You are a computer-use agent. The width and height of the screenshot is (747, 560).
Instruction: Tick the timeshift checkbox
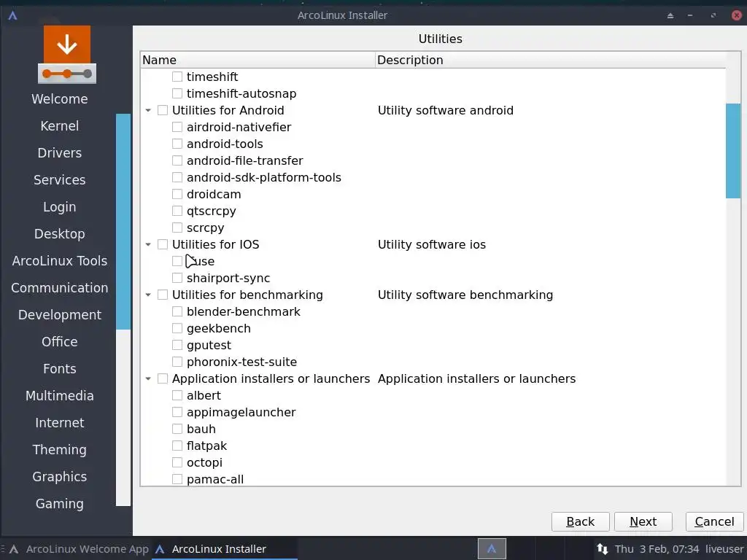(177, 77)
